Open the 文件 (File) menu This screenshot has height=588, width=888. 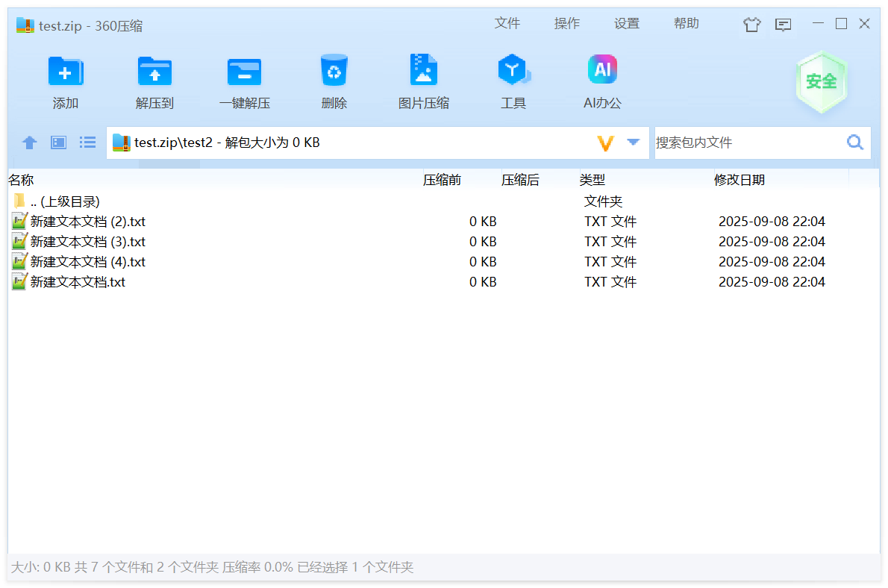click(507, 24)
